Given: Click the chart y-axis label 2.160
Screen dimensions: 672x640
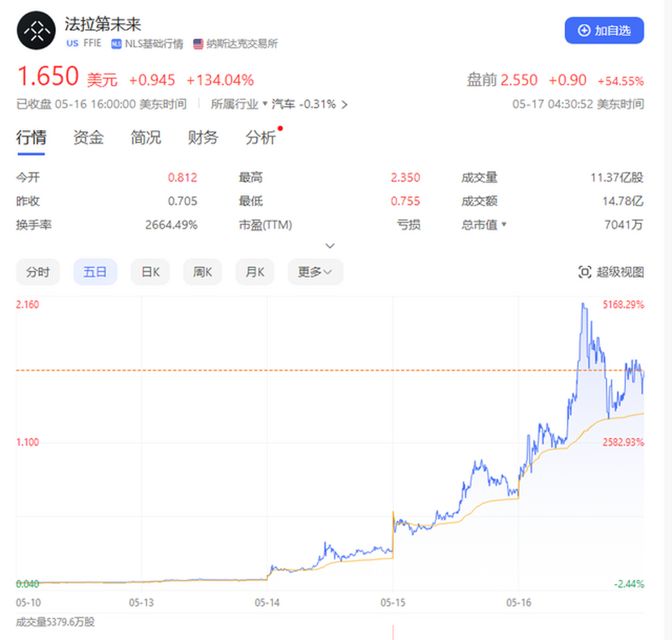Looking at the screenshot, I should tap(27, 304).
